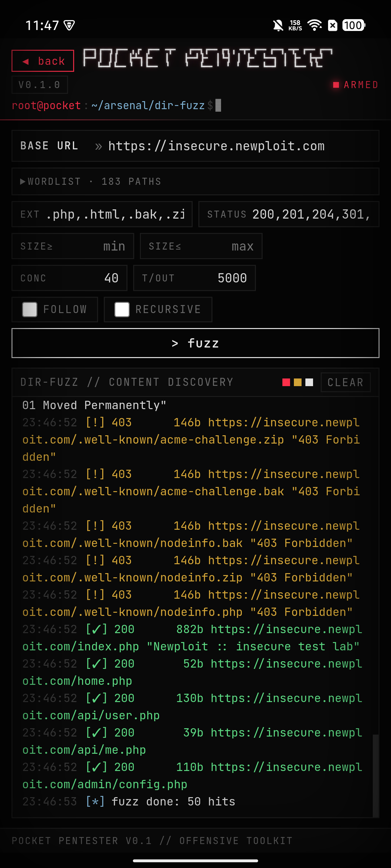Click the ARMED status indicator
The image size is (391, 868).
point(356,85)
